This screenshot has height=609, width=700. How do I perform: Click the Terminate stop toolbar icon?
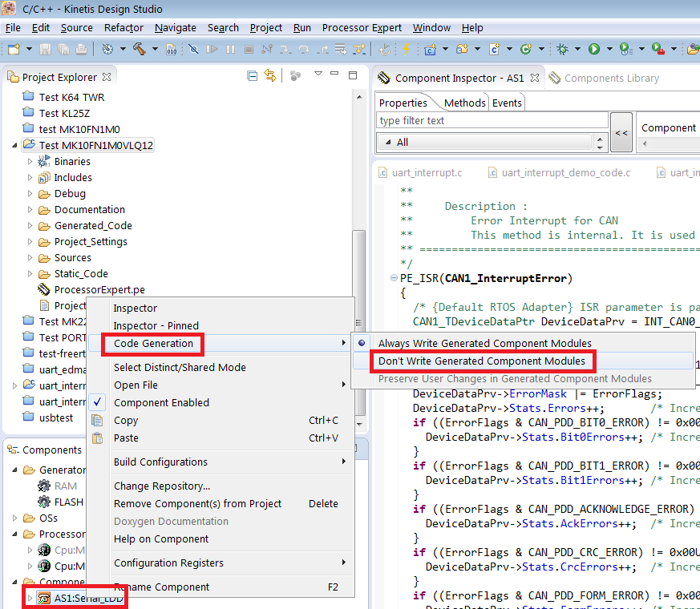[249, 49]
